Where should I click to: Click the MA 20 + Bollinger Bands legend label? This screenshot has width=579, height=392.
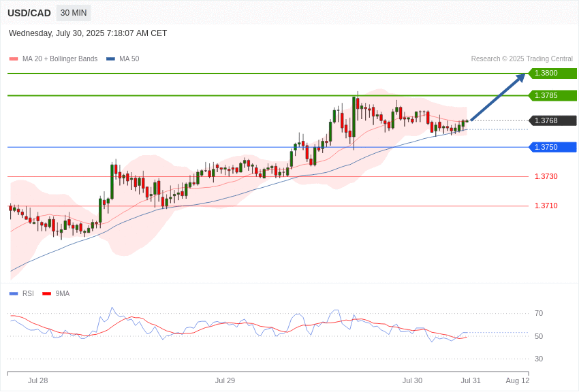[x=60, y=59]
